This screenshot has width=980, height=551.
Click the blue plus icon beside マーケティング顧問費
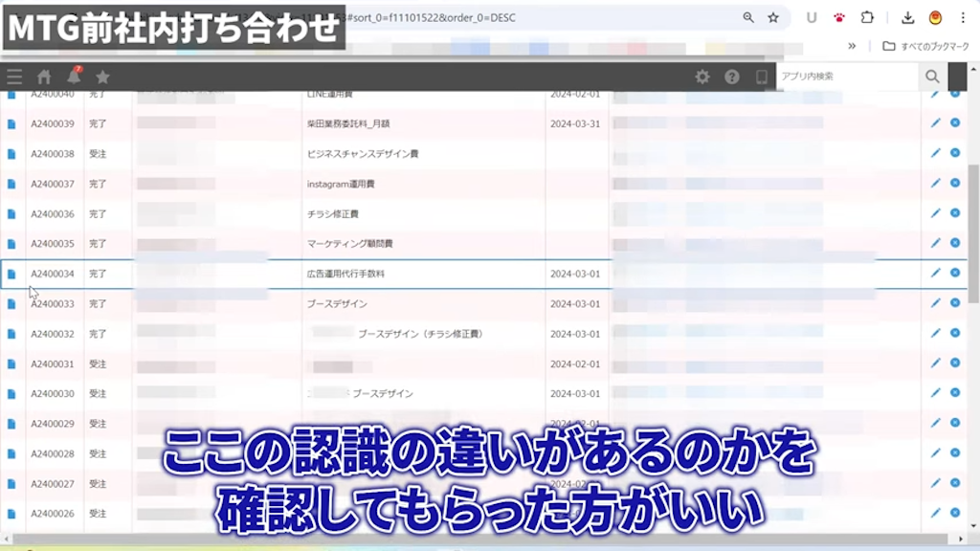point(955,244)
